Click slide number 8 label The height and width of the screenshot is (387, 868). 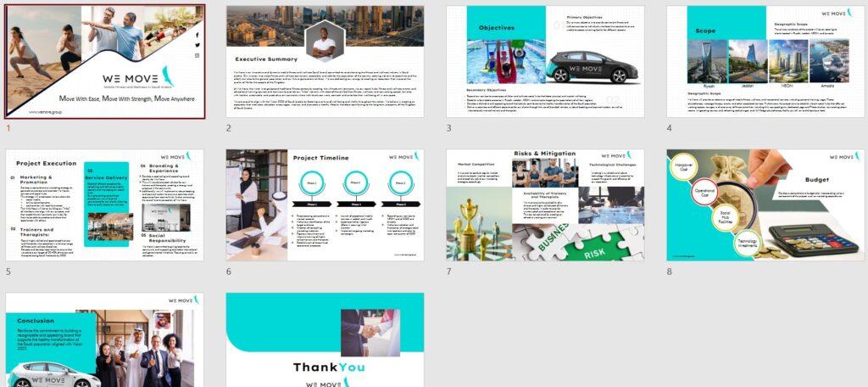pyautogui.click(x=670, y=272)
